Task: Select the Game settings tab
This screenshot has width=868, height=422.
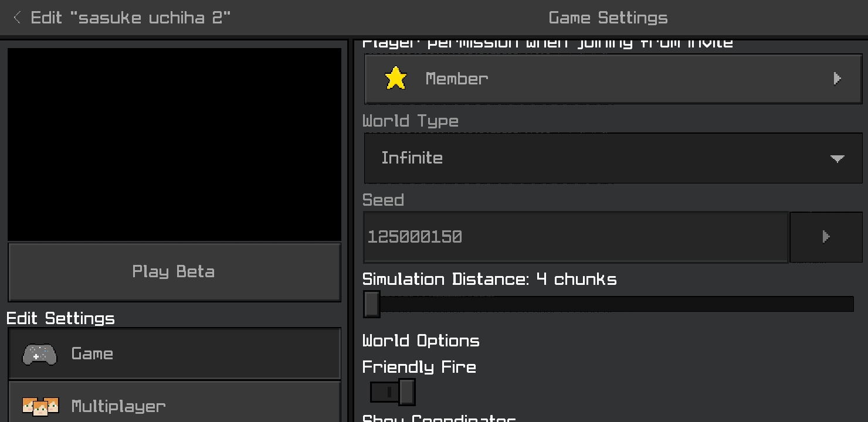Action: (x=174, y=354)
